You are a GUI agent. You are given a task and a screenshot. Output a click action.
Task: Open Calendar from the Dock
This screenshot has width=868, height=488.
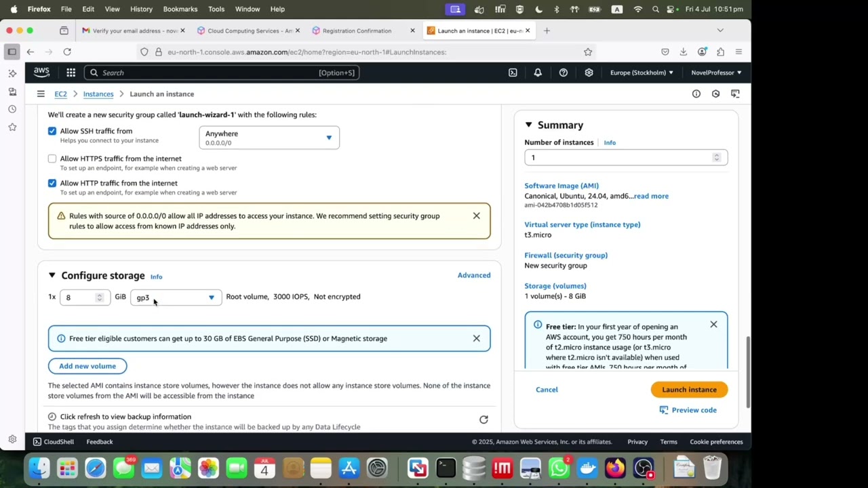pos(264,468)
